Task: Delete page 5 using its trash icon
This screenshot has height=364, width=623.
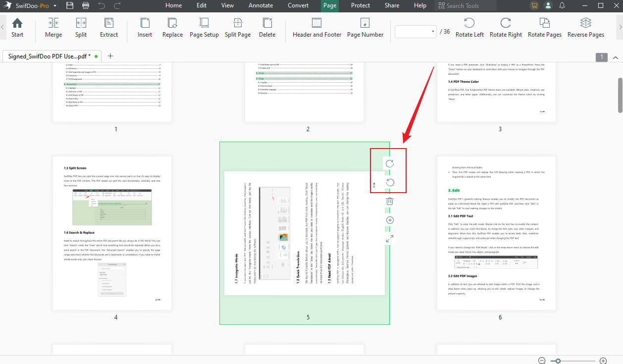Action: pyautogui.click(x=389, y=201)
